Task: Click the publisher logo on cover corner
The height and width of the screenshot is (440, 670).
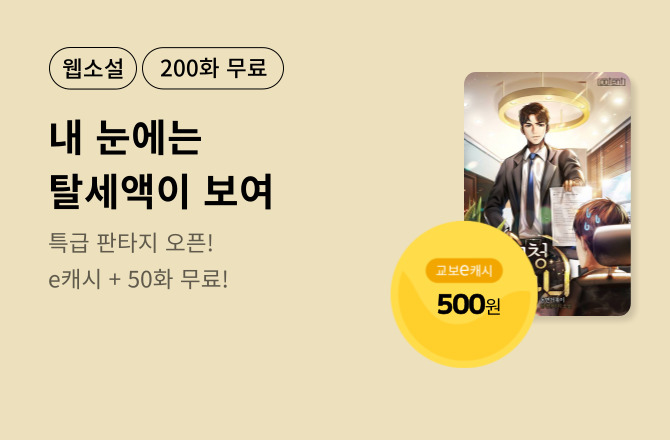Action: click(x=611, y=81)
